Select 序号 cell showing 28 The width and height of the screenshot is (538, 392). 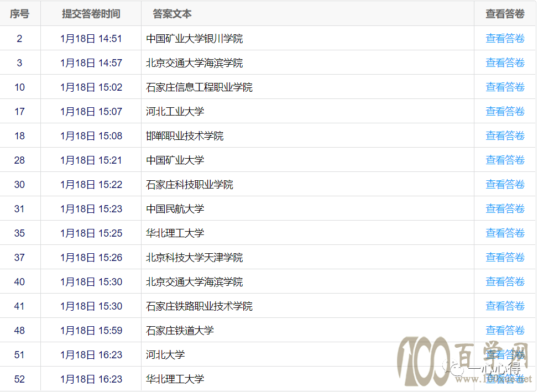pos(19,160)
